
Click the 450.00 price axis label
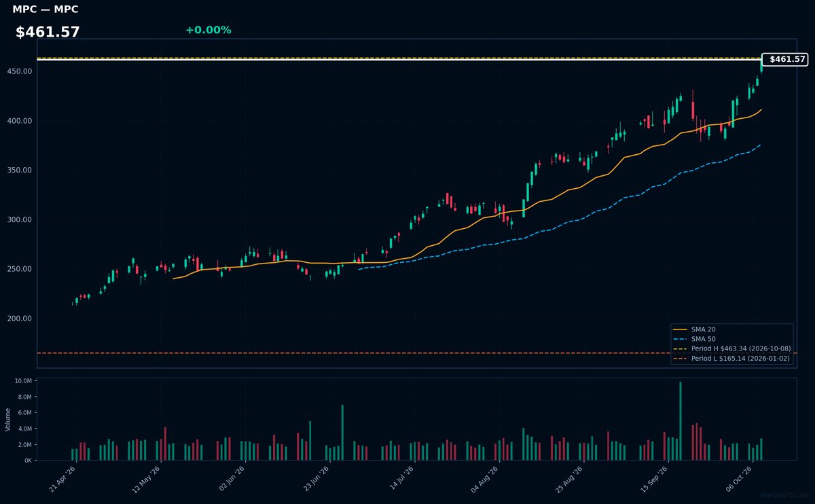20,71
